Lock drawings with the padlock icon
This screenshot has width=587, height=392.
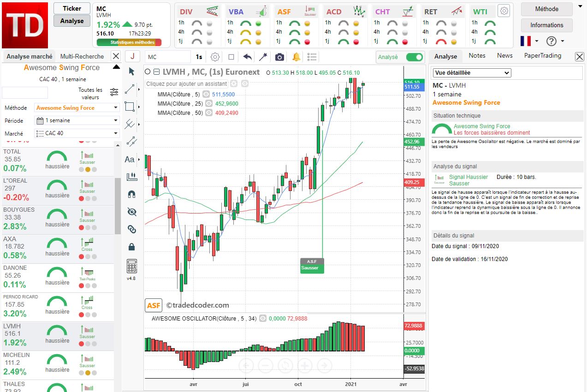[131, 246]
